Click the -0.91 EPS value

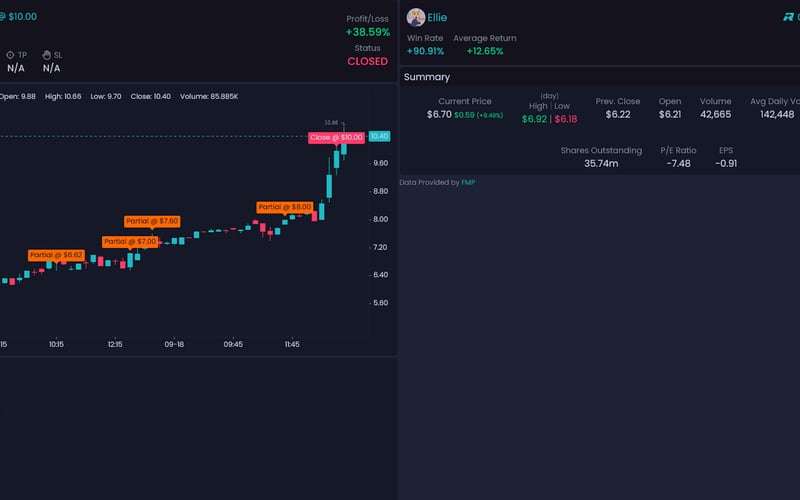click(726, 163)
